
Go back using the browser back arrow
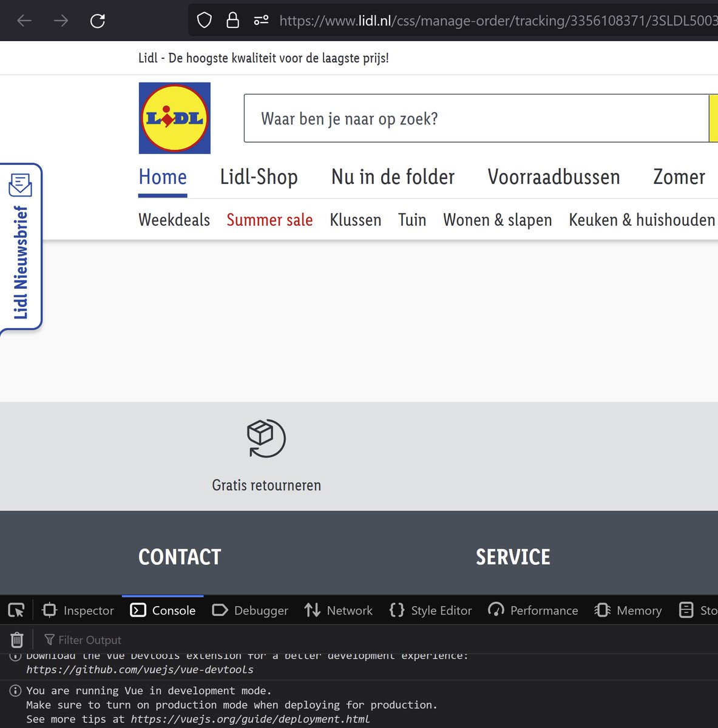pos(24,21)
